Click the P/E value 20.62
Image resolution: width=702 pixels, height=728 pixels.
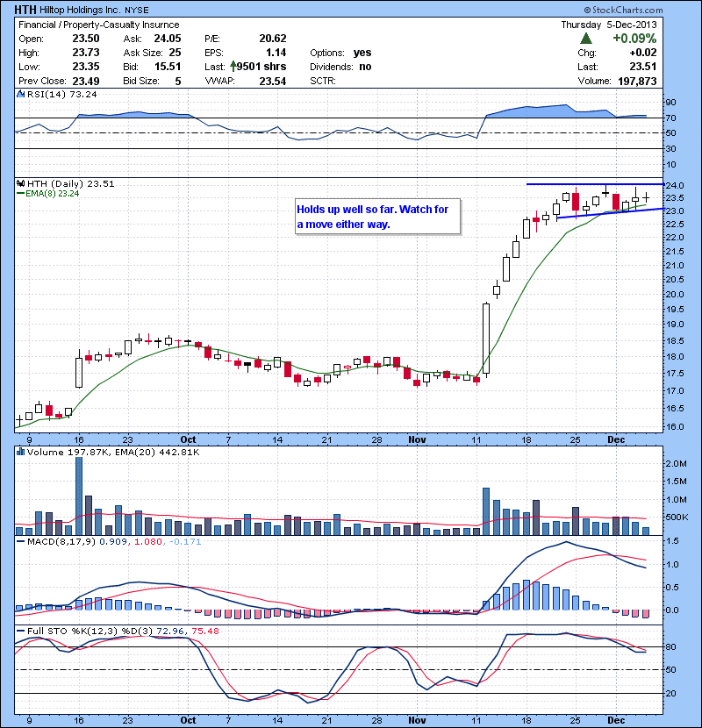273,39
